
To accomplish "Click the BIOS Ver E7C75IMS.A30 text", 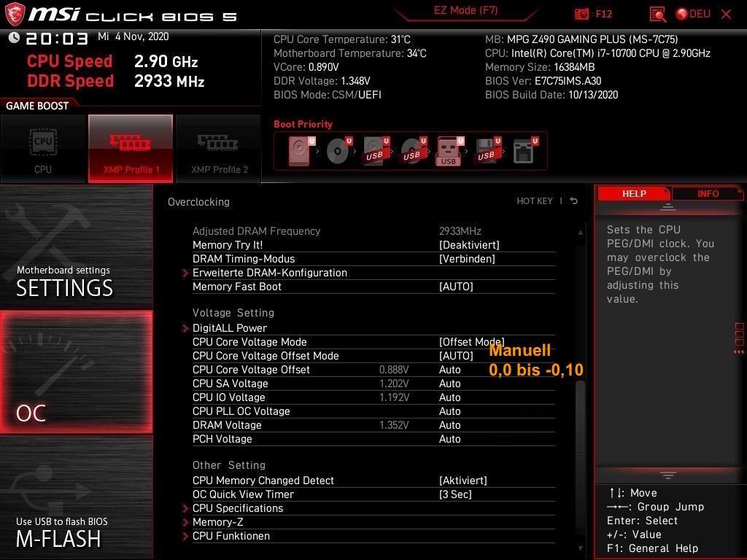I will [543, 81].
